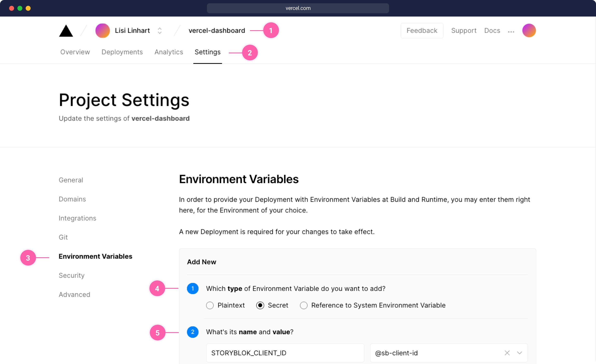Click the Add New card title
Image resolution: width=596 pixels, height=364 pixels.
tap(202, 262)
